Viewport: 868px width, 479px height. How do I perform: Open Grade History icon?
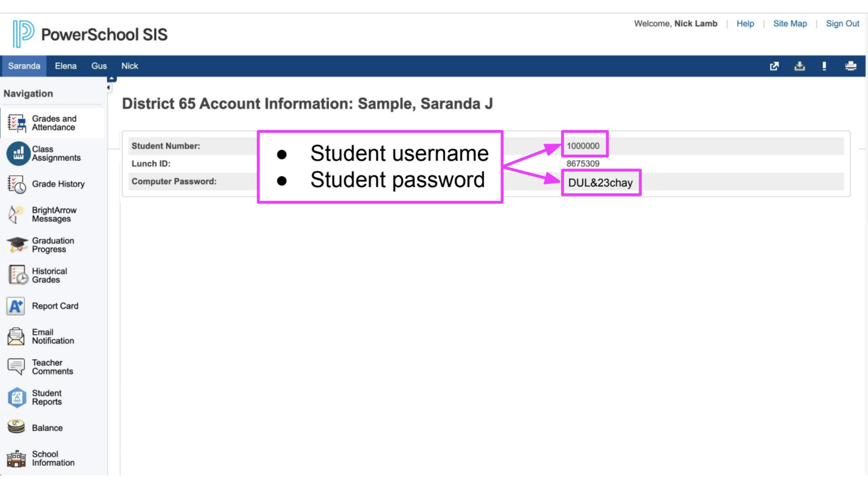click(x=17, y=184)
